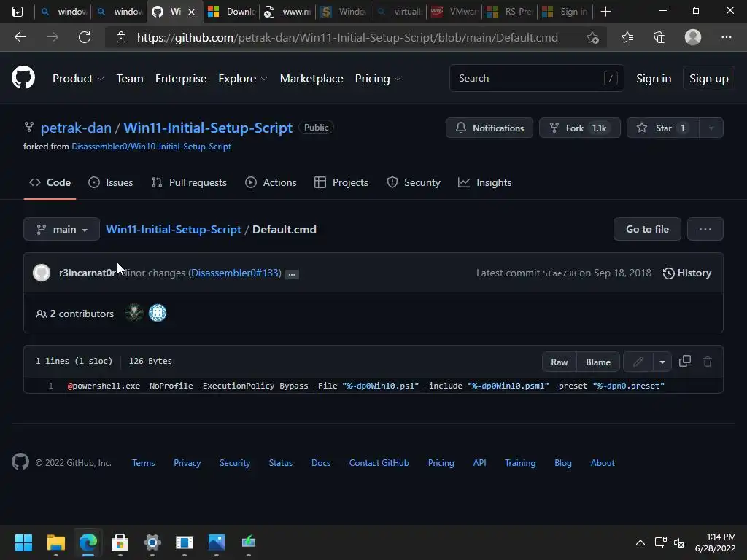
Task: Go back with the browser back arrow
Action: click(x=20, y=37)
